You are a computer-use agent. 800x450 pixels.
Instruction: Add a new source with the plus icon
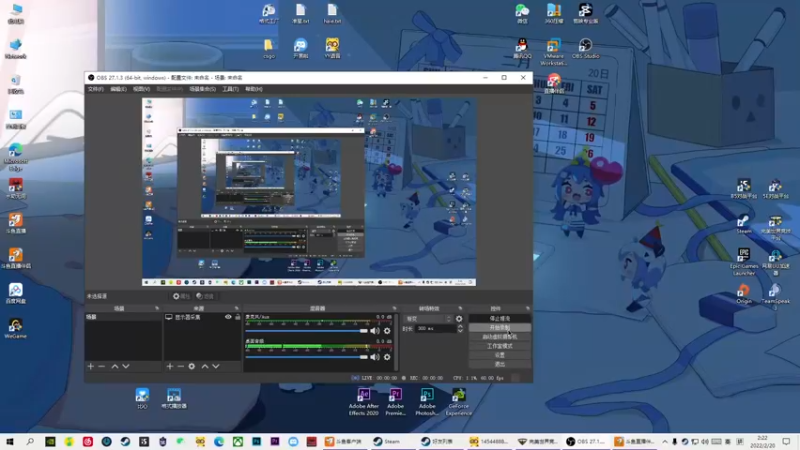[170, 366]
